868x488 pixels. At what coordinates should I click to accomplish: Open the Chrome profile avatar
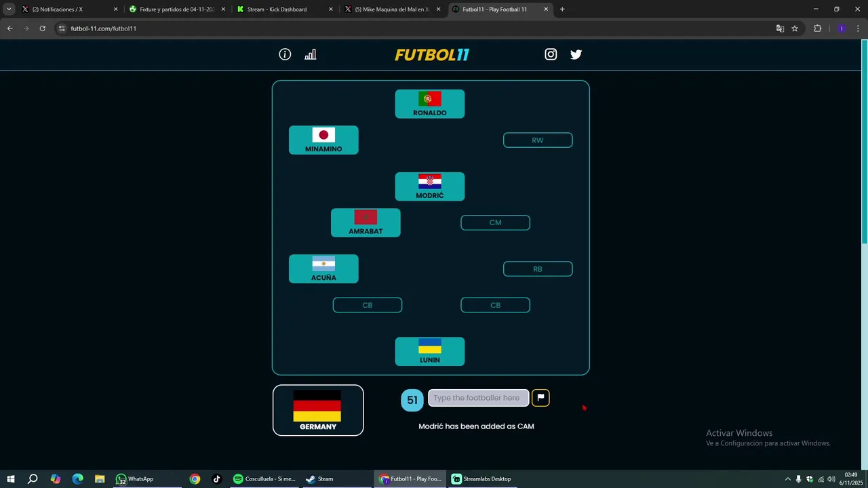click(842, 28)
